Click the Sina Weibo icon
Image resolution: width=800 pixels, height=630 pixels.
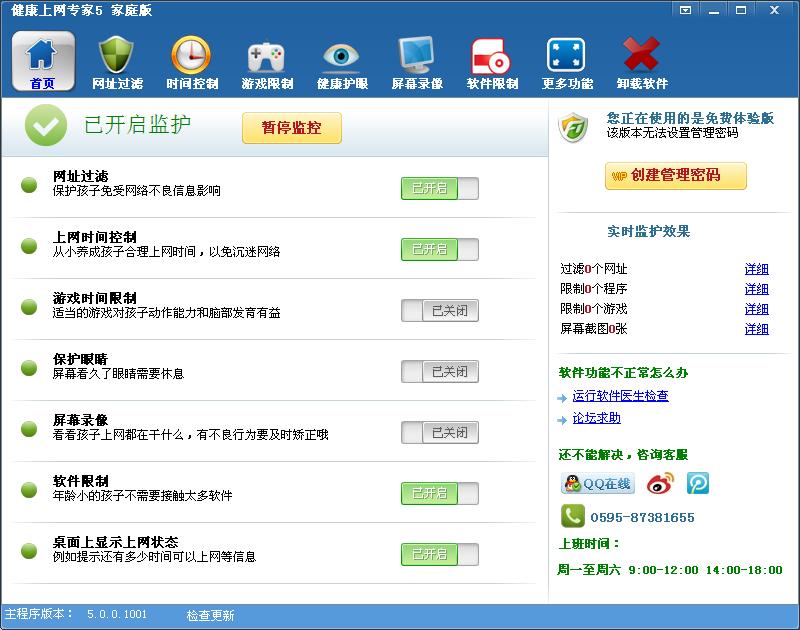660,483
